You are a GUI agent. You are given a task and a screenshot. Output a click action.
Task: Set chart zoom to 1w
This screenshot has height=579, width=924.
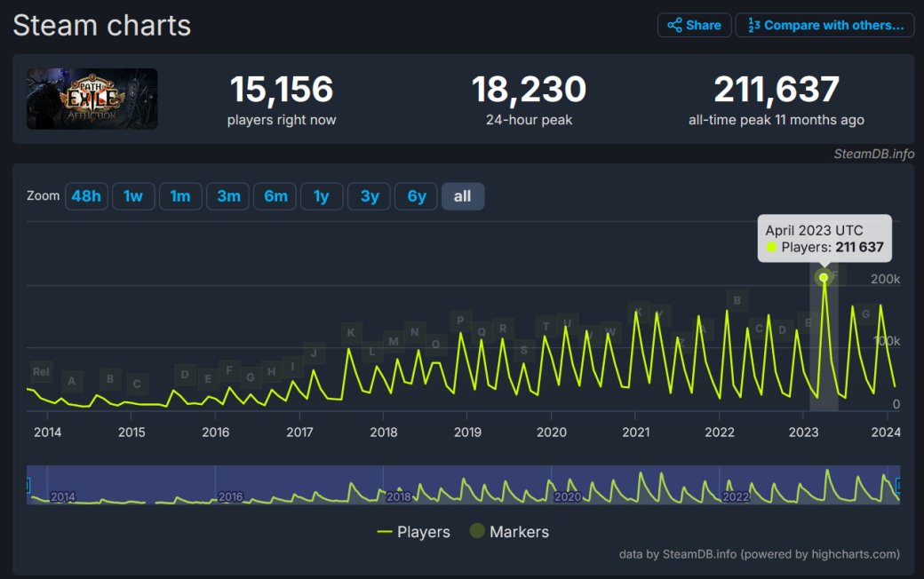(133, 196)
